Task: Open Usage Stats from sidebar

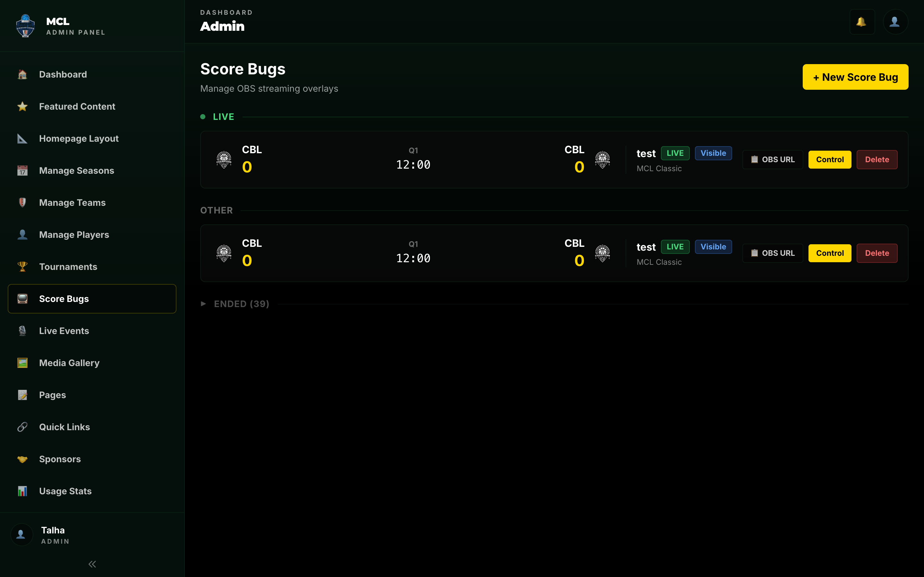Action: point(65,491)
